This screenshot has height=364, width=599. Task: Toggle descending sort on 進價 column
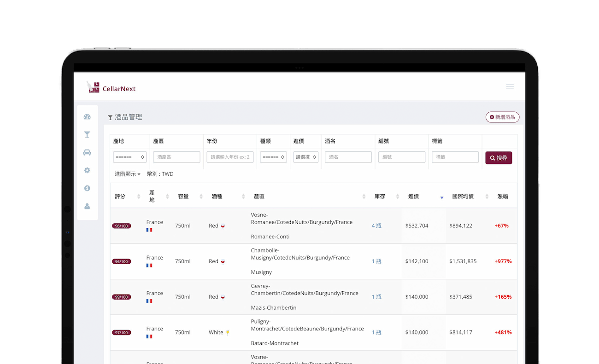441,197
